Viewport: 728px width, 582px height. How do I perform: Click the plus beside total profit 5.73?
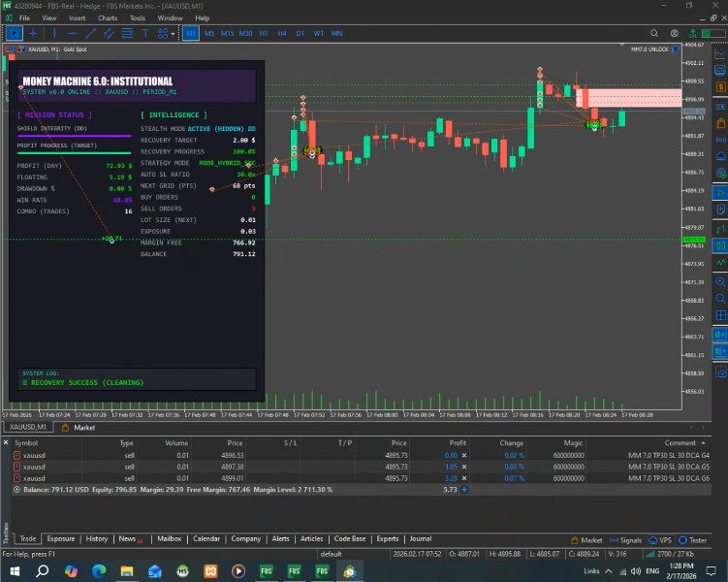pyautogui.click(x=464, y=490)
